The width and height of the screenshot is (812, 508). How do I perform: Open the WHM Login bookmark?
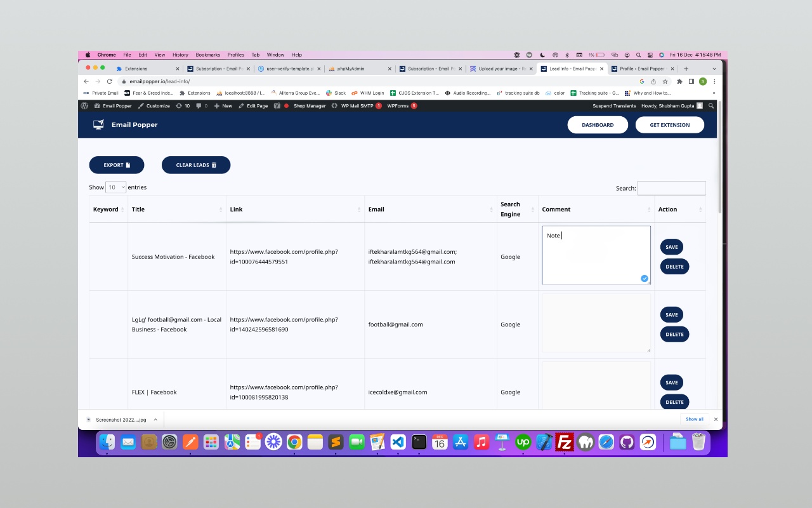[x=368, y=93]
